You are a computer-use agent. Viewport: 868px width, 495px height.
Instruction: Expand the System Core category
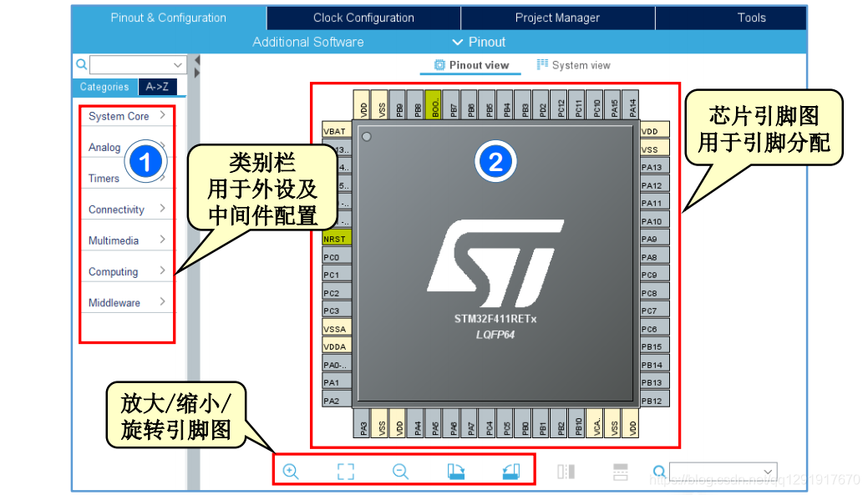pyautogui.click(x=127, y=116)
